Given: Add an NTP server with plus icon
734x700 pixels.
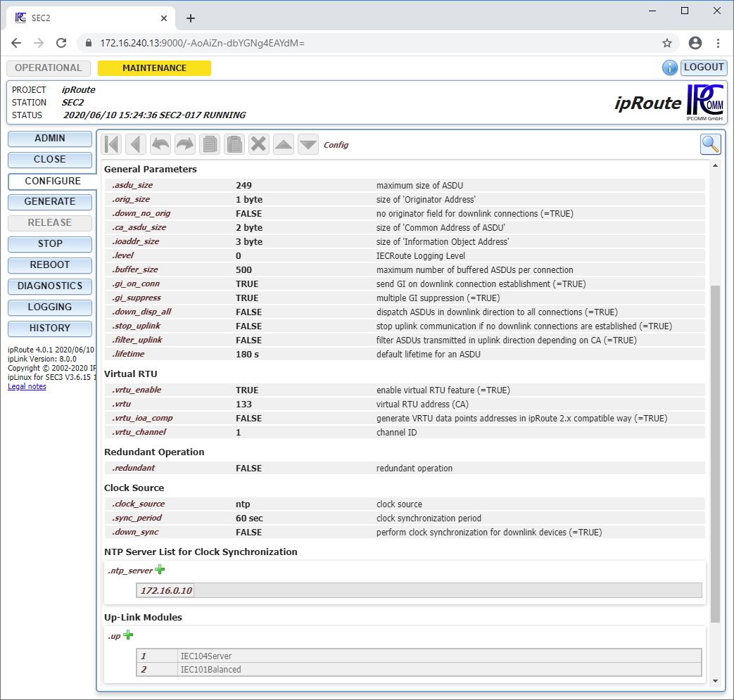Looking at the screenshot, I should pyautogui.click(x=160, y=570).
